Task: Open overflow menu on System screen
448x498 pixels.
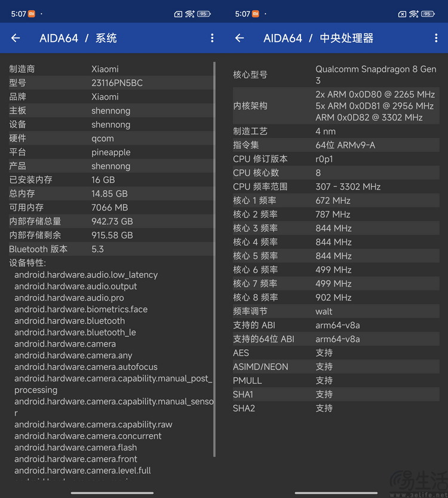Action: 212,38
